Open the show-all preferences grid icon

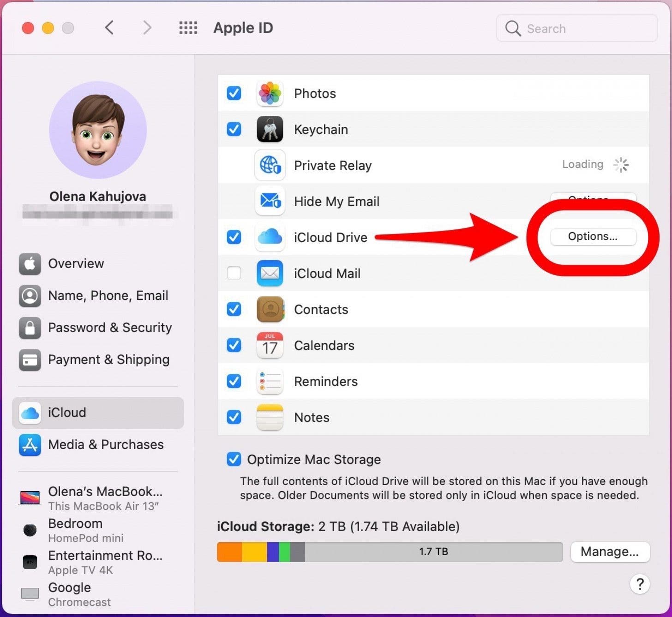(188, 28)
